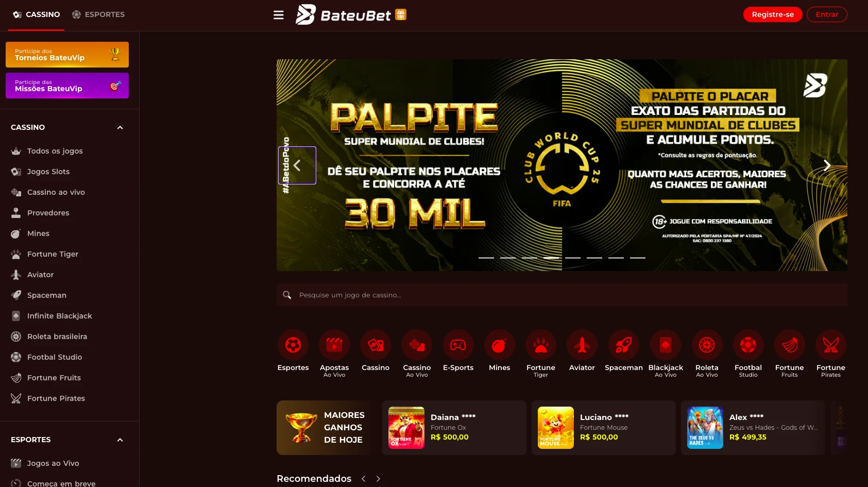Open Zeus vs Hades thumbnail in Alex's win
The height and width of the screenshot is (487, 868).
(x=705, y=428)
